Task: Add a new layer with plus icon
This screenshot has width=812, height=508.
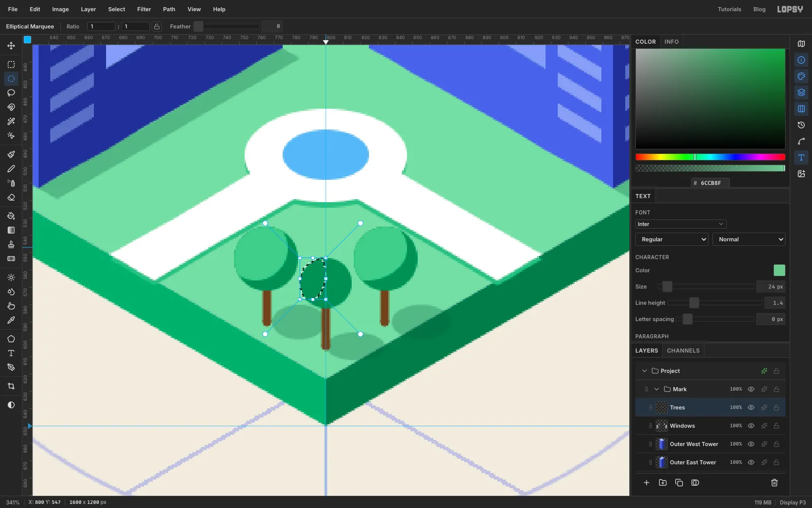Action: [647, 483]
